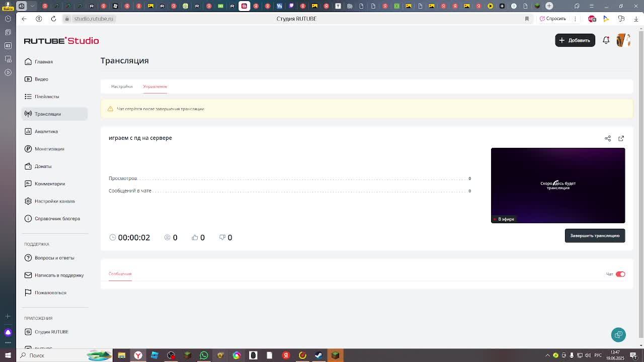Open Студия RUTUBE app link

tap(54, 332)
